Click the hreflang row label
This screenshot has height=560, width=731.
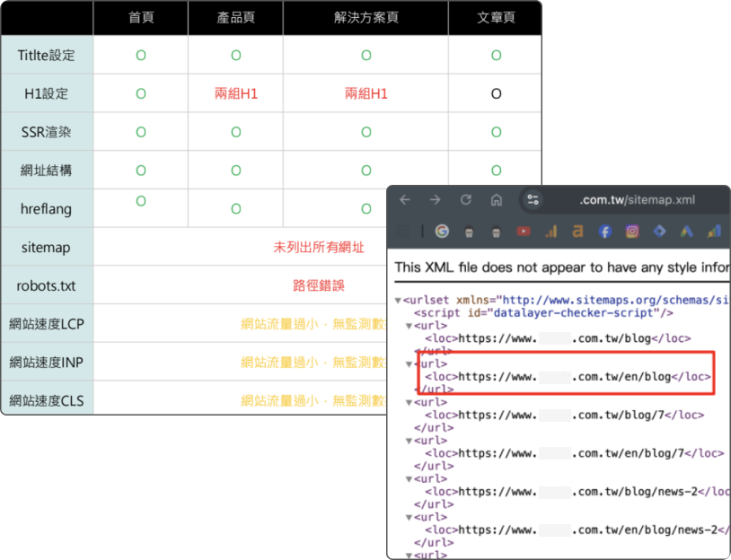[46, 209]
